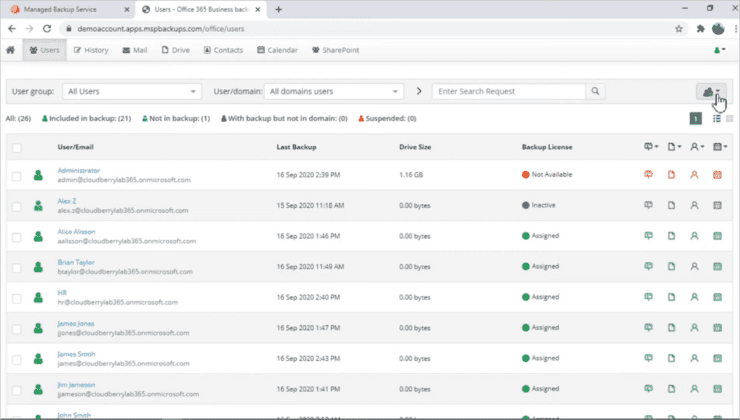Click Alice Alisson's drive backup icon
Viewport: 740px width, 420px height.
pos(671,236)
